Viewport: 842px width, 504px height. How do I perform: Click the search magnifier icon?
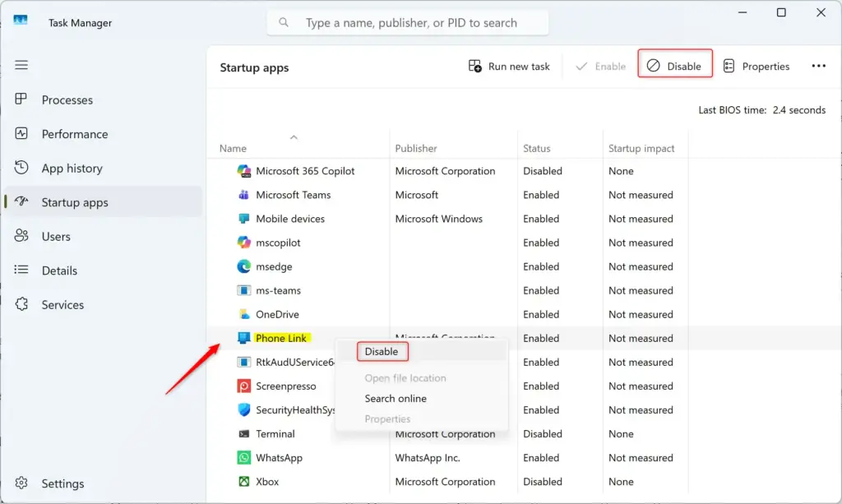[x=284, y=22]
